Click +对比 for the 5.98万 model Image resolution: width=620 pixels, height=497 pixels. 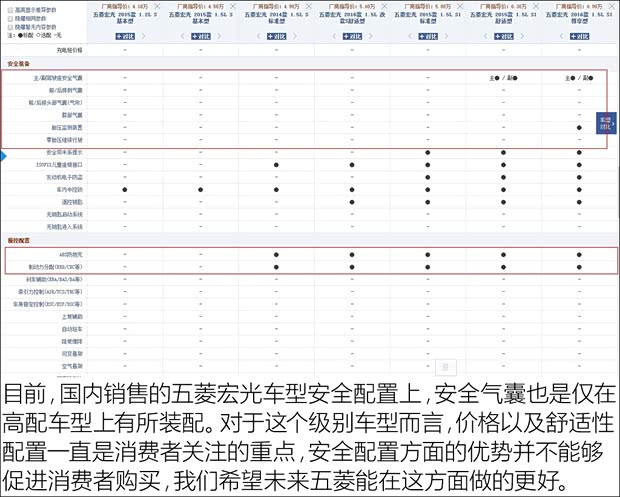[428, 35]
